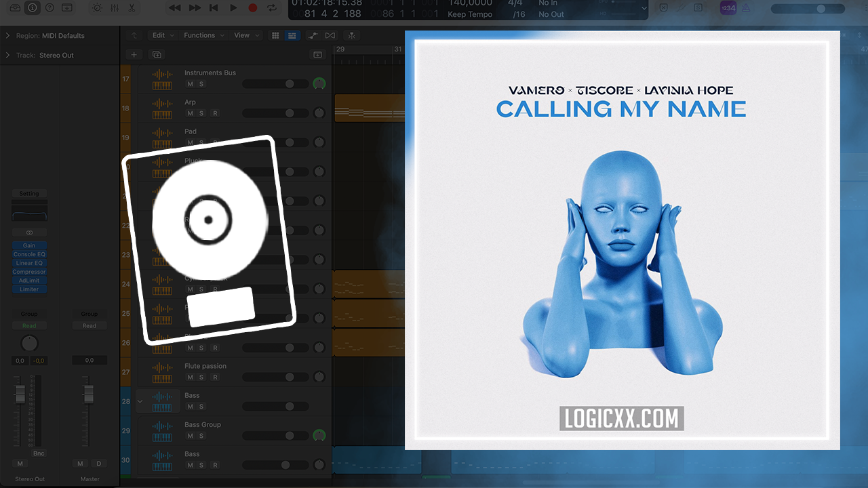This screenshot has width=868, height=488.
Task: Toggle the Show Automation icon
Action: point(313,35)
